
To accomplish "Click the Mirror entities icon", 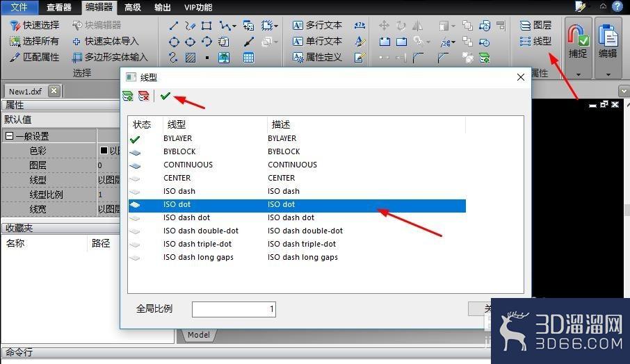I will (417, 26).
